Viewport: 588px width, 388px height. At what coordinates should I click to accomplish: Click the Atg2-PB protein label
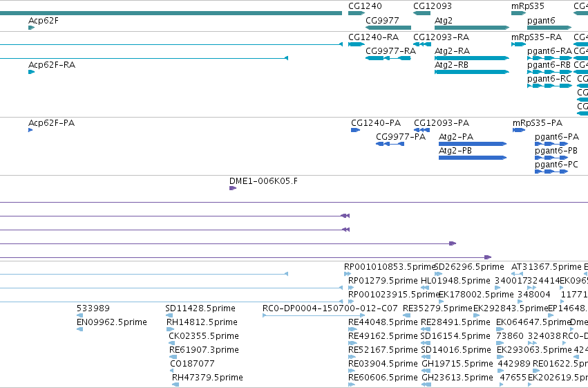pyautogui.click(x=455, y=151)
